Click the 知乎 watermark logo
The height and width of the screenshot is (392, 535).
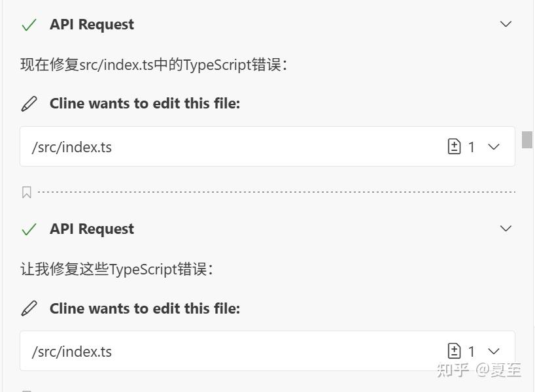pos(453,370)
